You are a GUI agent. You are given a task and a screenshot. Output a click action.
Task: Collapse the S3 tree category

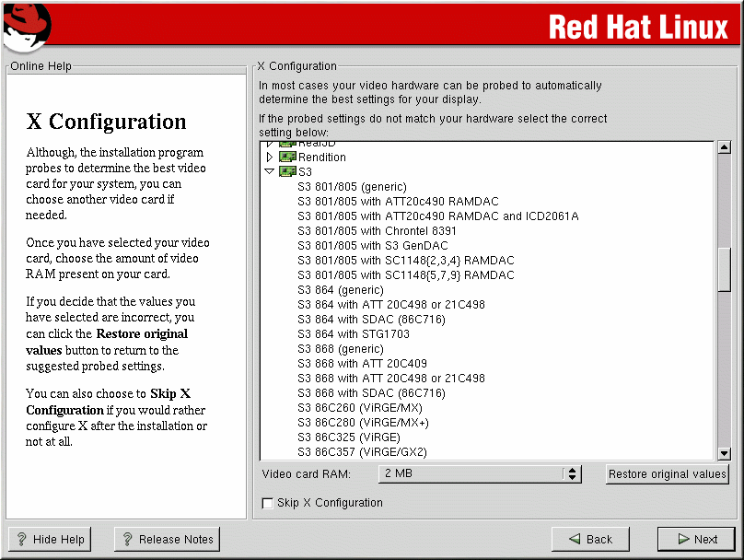coord(270,172)
